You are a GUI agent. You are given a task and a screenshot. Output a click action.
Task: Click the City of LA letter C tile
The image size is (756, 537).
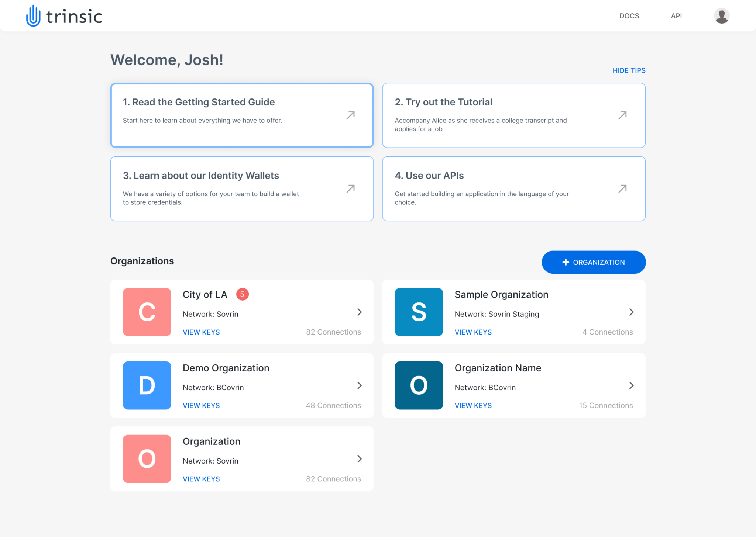coord(147,312)
